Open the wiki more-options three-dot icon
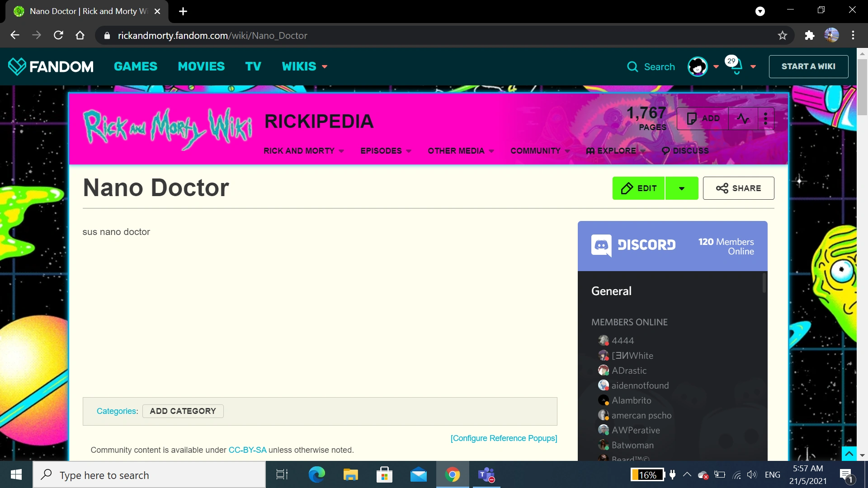 [x=765, y=118]
